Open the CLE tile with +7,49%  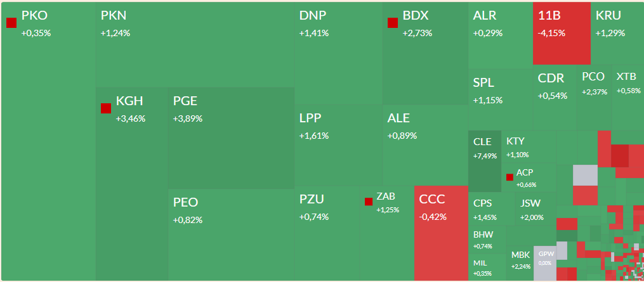pos(485,162)
